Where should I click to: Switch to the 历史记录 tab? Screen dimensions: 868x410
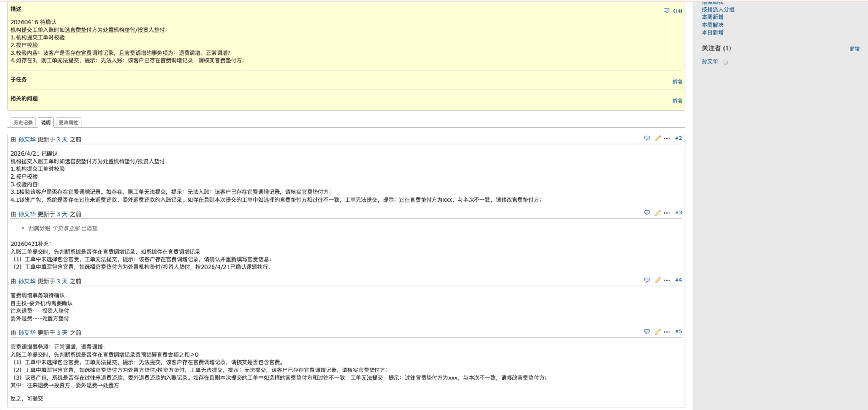[x=23, y=123]
